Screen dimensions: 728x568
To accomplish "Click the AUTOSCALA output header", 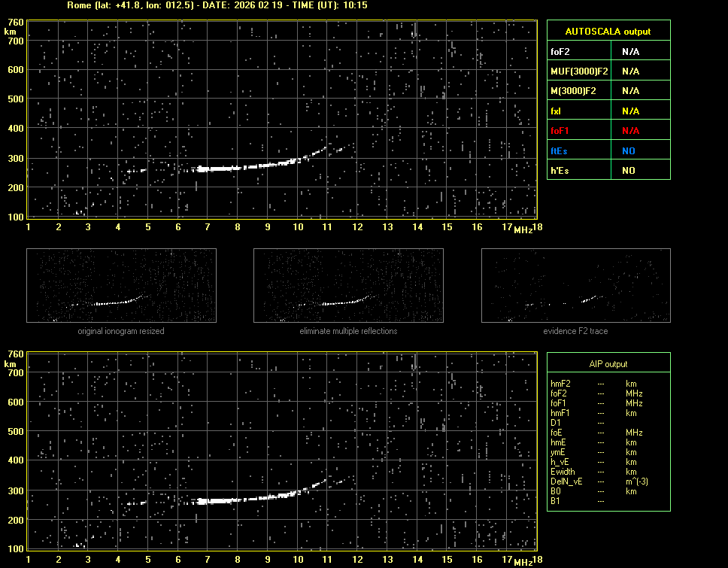I will click(x=608, y=32).
